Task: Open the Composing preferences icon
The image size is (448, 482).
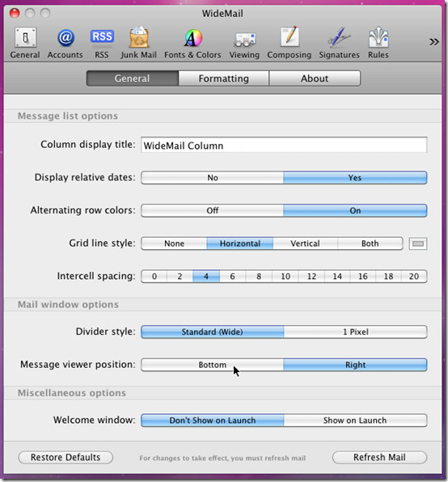Action: pos(290,43)
